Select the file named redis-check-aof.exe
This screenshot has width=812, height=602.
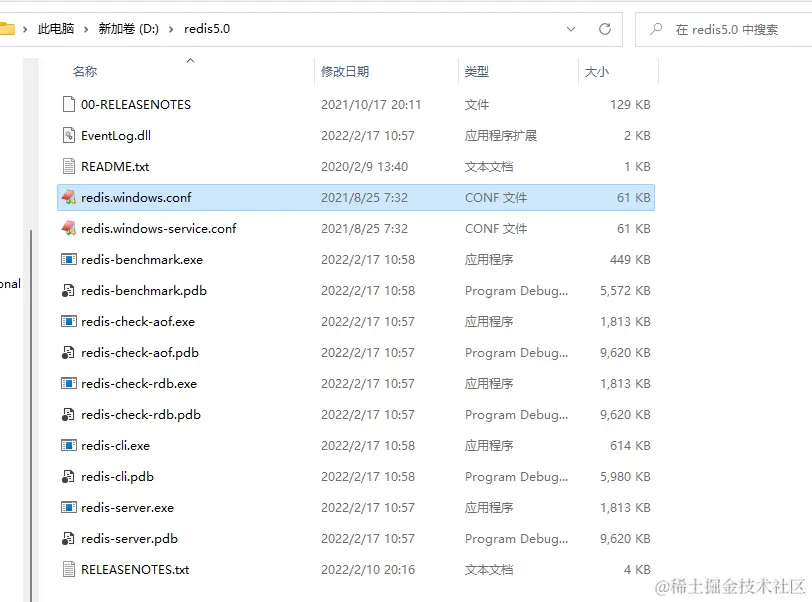tap(138, 322)
